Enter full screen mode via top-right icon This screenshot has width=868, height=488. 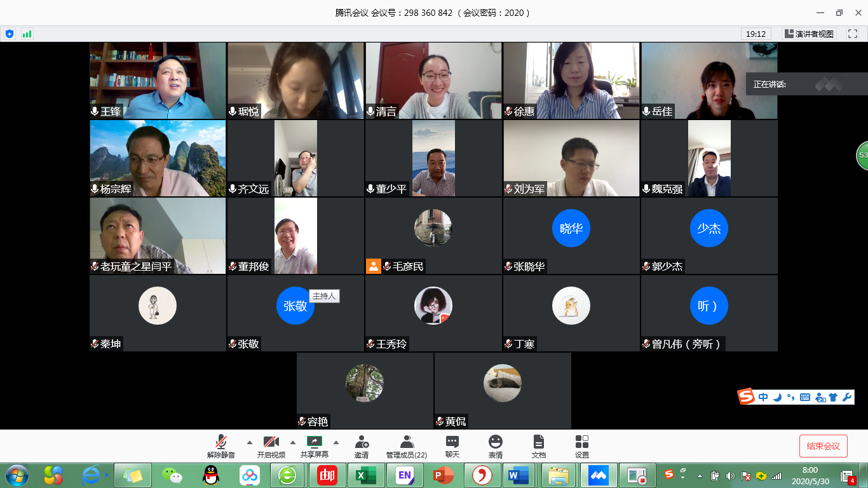(x=852, y=34)
